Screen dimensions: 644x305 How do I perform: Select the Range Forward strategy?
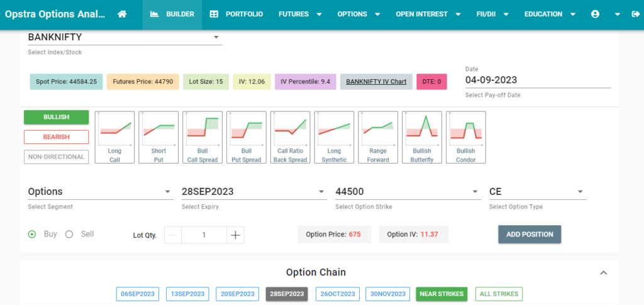pyautogui.click(x=378, y=138)
